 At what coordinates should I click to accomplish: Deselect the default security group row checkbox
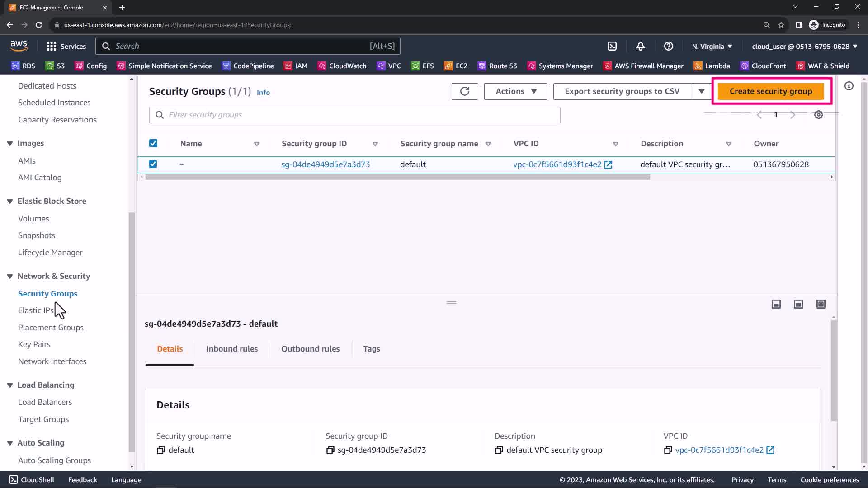[x=153, y=164]
